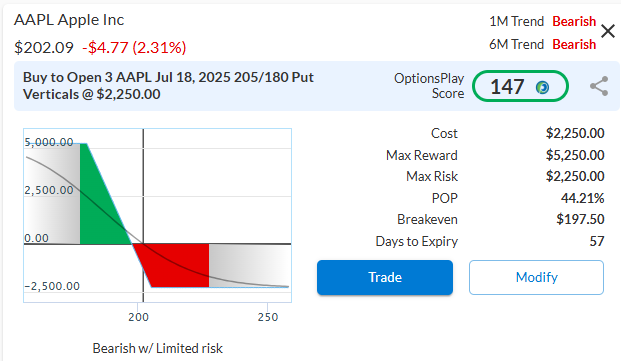Click the Days to Expiry 57 value
Image resolution: width=621 pixels, height=361 pixels.
coord(597,241)
